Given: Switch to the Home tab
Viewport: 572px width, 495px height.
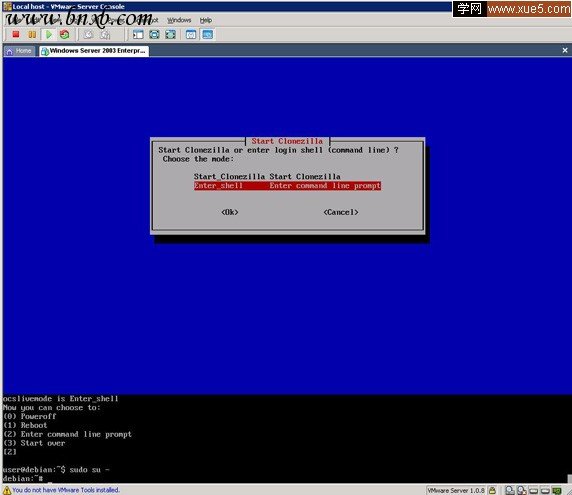Looking at the screenshot, I should tap(19, 51).
